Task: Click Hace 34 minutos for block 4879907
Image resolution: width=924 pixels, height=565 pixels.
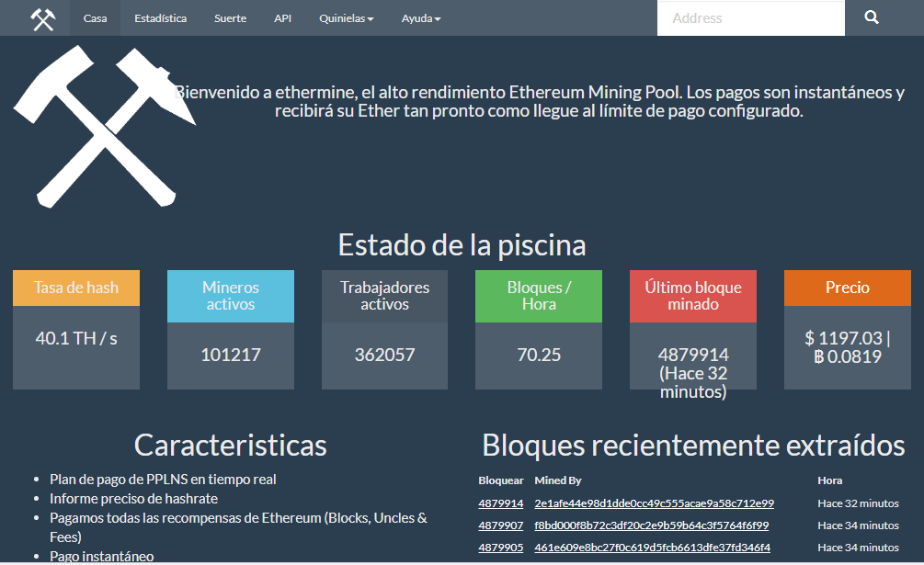Action: pyautogui.click(x=858, y=525)
